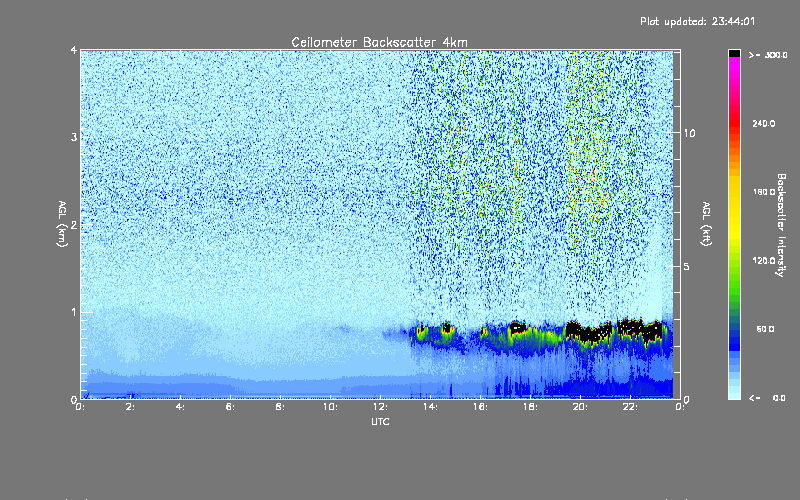
Task: Click the black cloud layer near 20 UTC
Action: click(587, 332)
